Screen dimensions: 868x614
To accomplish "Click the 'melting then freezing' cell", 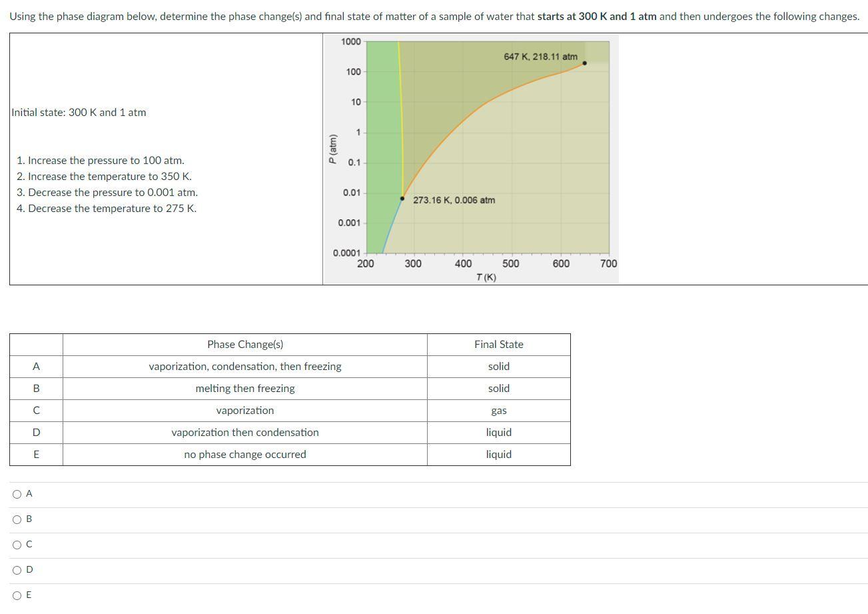I will point(245,389).
